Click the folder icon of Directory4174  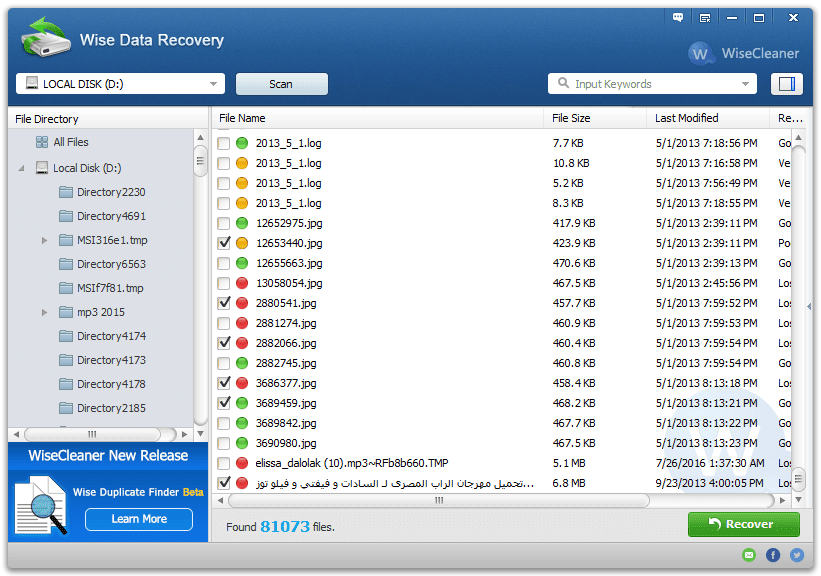66,336
